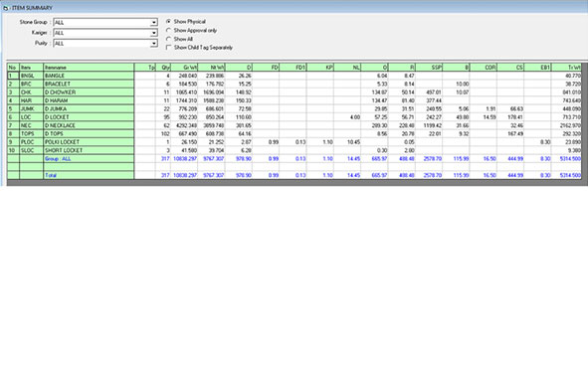Image resolution: width=588 pixels, height=367 pixels.
Task: Click gross weight cell 26.150
Action: point(184,142)
